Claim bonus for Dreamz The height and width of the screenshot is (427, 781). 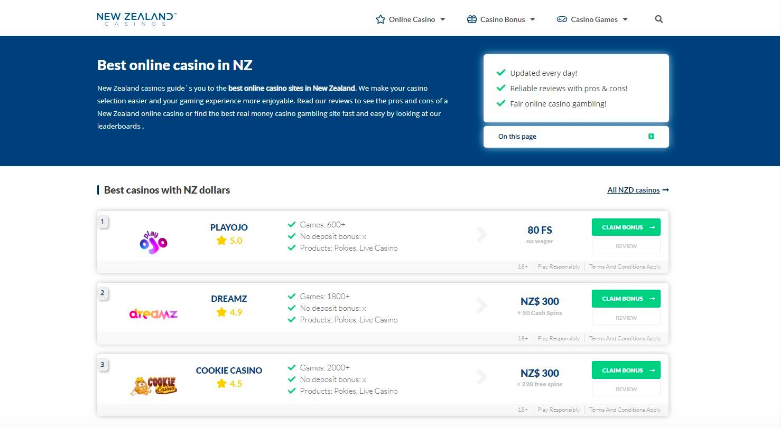[626, 298]
